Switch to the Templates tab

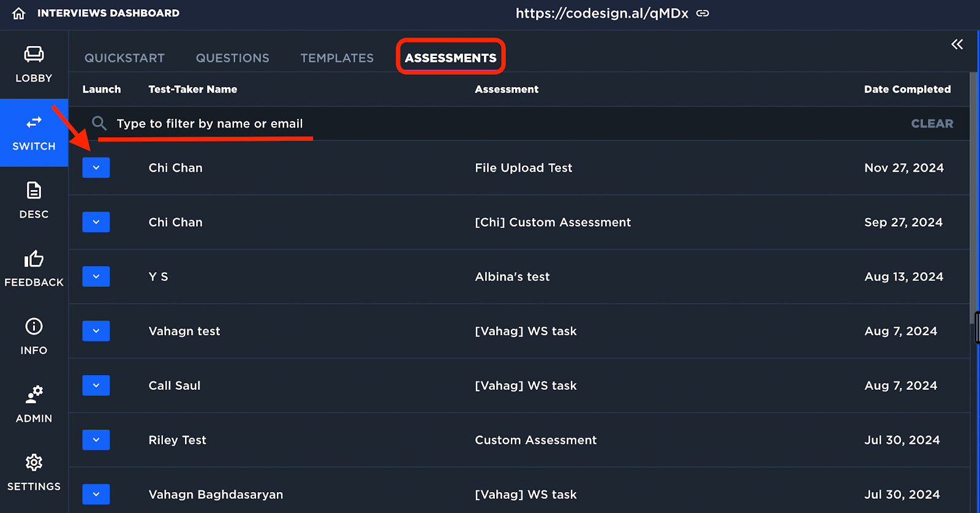[337, 58]
